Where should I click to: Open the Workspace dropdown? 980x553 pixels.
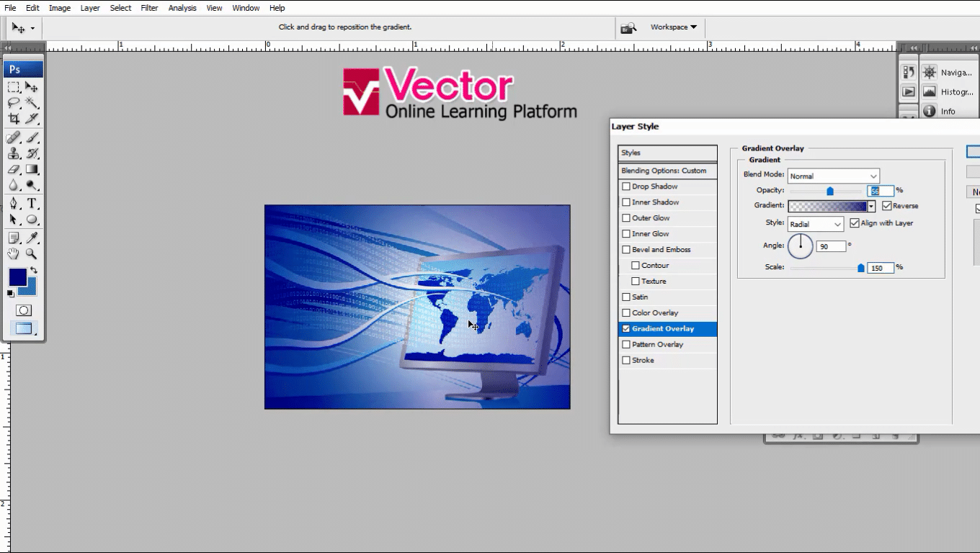(x=674, y=27)
